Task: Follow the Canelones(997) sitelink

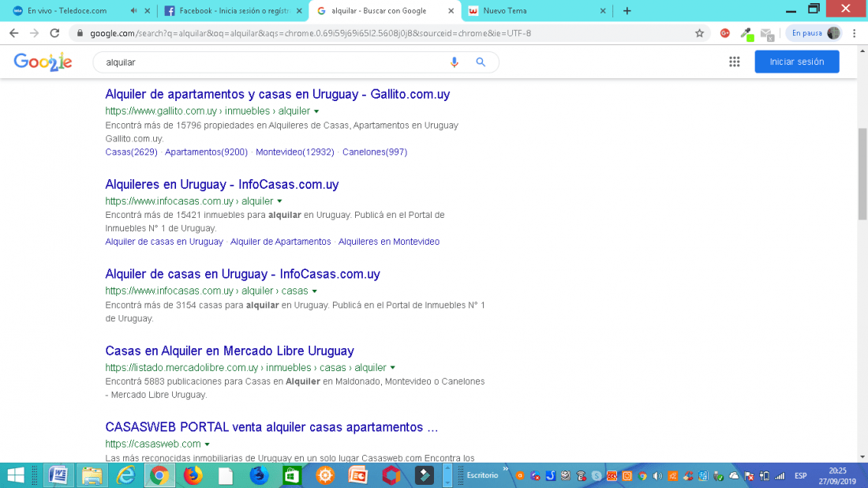Action: 375,152
